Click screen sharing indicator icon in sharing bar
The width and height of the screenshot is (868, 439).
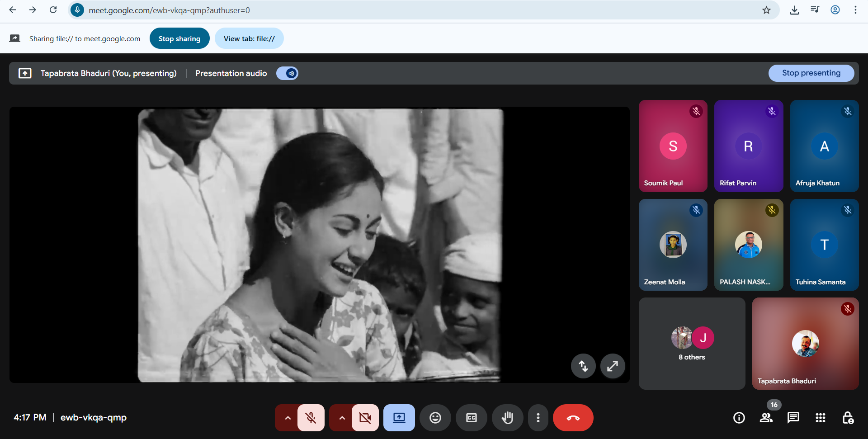[14, 38]
